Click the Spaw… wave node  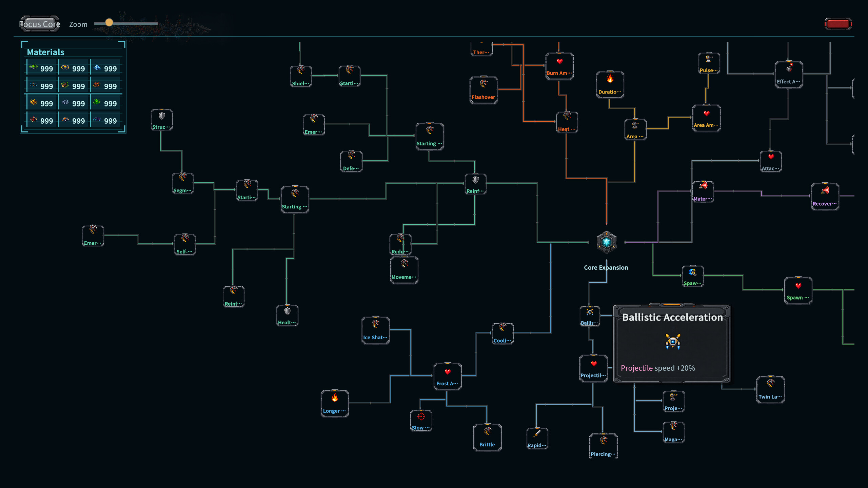click(x=692, y=276)
